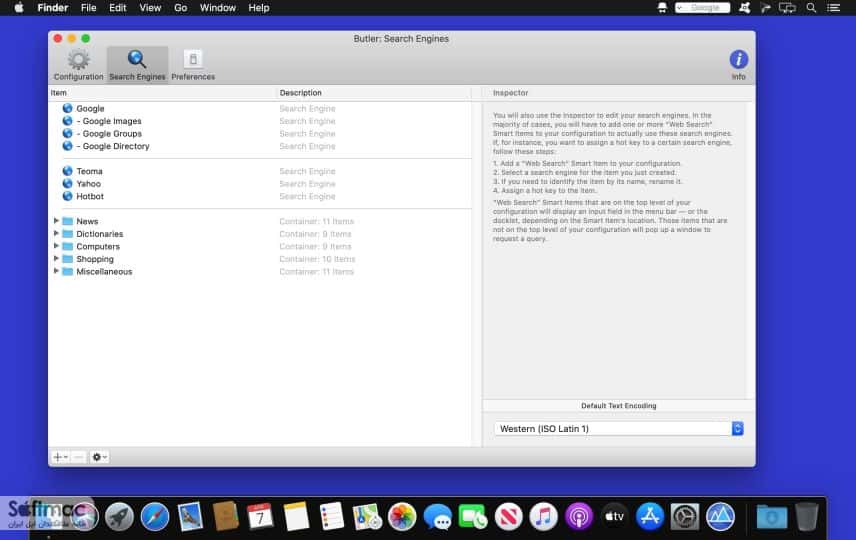Screen dimensions: 856x540
Task: Open the Apple menu
Action: click(19, 8)
